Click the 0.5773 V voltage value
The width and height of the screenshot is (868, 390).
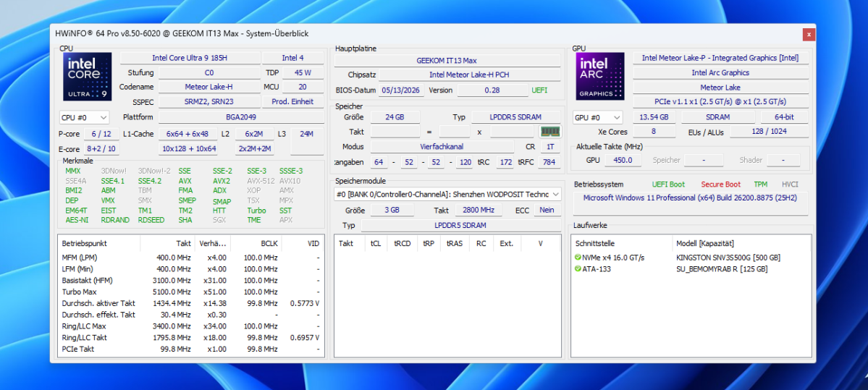(305, 303)
